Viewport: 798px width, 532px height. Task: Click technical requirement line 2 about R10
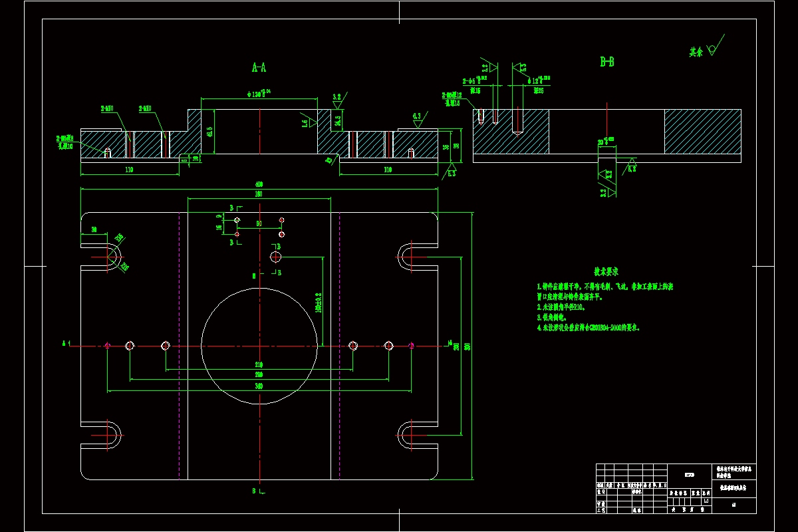tap(561, 307)
